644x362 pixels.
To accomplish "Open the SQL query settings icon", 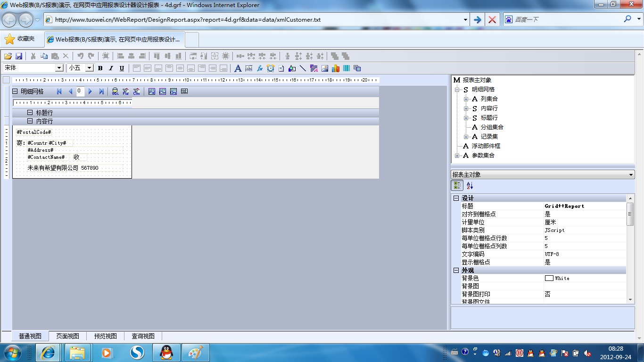I will click(x=115, y=91).
